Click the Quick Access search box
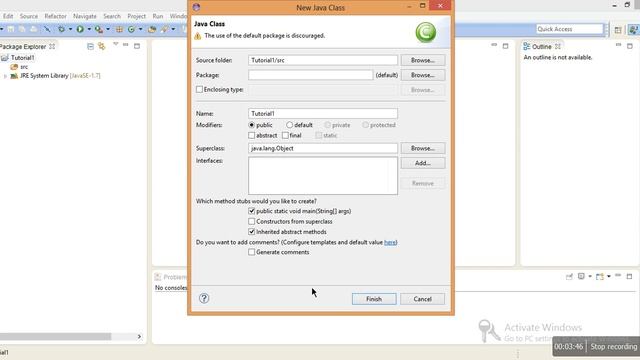Viewport: 640px width, 360px height. 569,29
